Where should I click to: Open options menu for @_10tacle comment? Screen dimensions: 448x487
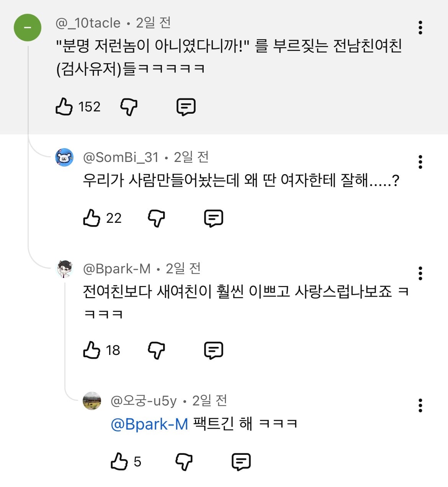tap(420, 28)
